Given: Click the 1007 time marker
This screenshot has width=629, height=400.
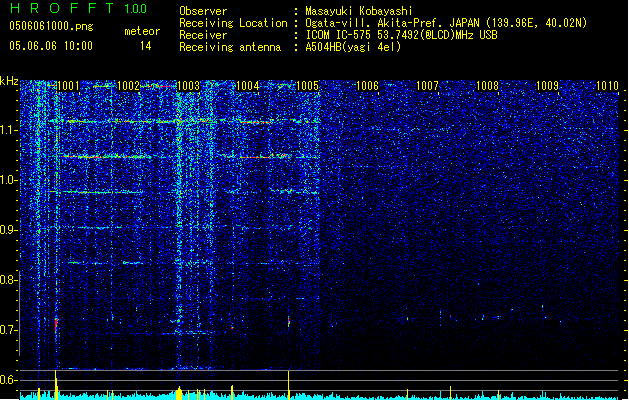Looking at the screenshot, I should click(x=428, y=86).
